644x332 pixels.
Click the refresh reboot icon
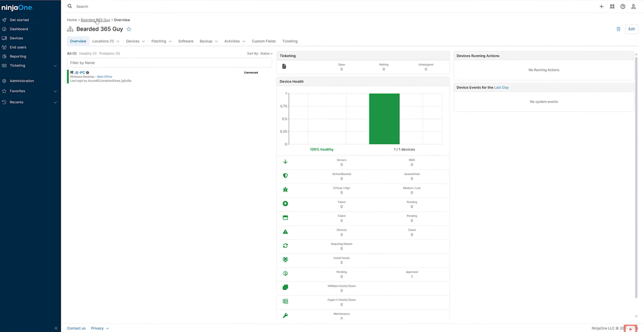point(285,245)
